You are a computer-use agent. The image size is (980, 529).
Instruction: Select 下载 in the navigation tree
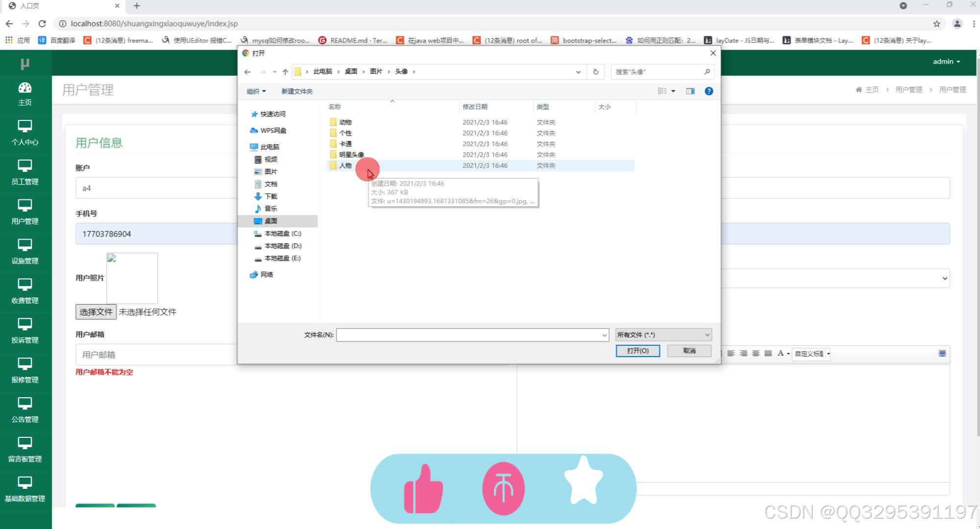[x=266, y=196]
